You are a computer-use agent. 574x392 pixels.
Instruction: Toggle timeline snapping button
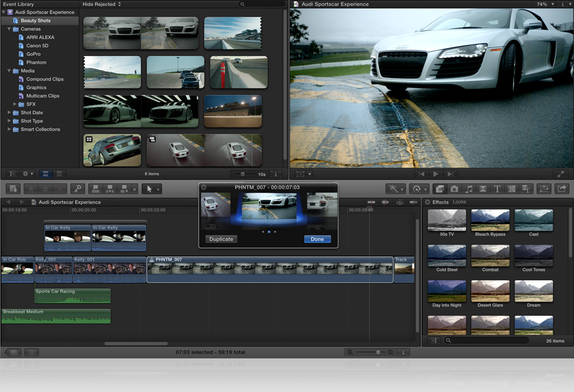coord(414,202)
